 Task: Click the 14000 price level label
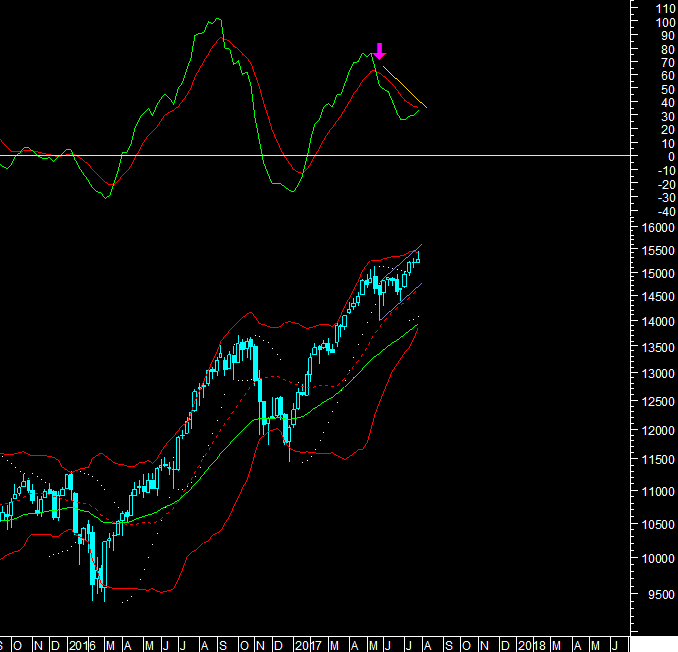click(x=659, y=321)
